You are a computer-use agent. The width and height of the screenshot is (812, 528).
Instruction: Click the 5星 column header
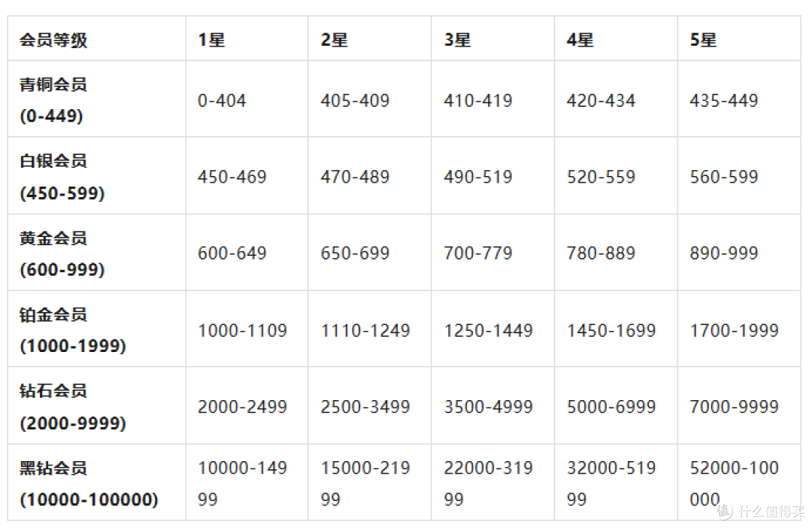739,39
